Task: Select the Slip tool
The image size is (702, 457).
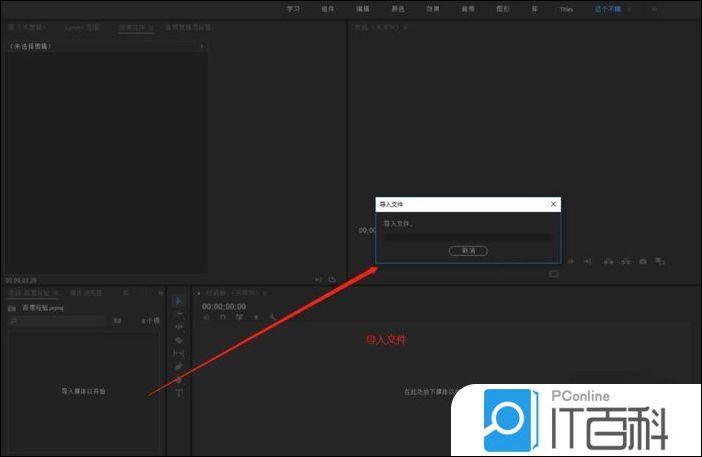Action: point(179,354)
